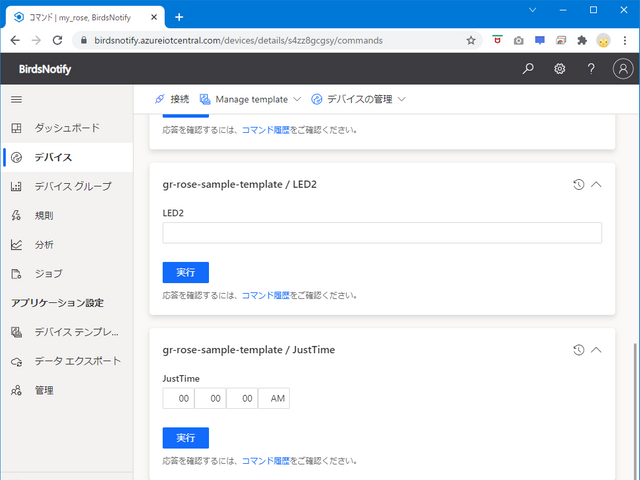View command history icon for JustTime
640x480 pixels.
click(x=578, y=350)
